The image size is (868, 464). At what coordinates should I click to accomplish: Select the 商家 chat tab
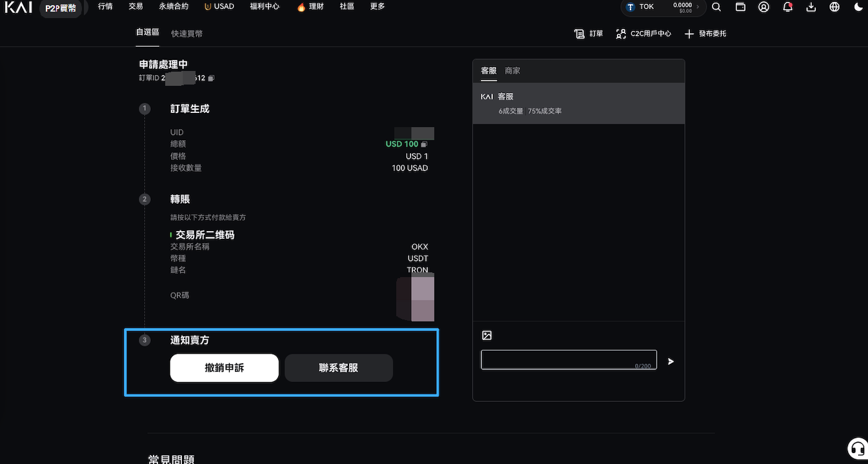pos(512,71)
